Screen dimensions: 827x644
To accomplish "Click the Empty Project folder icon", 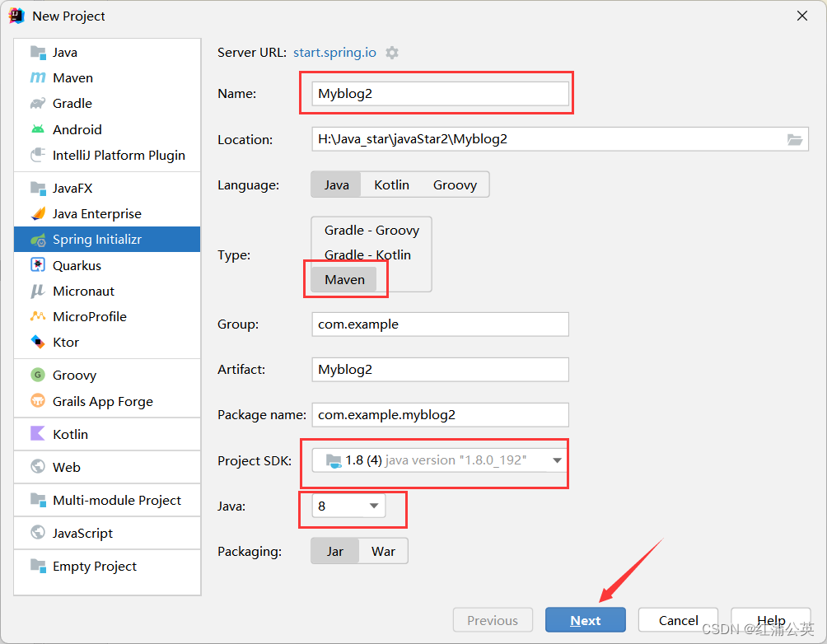I will (x=38, y=566).
